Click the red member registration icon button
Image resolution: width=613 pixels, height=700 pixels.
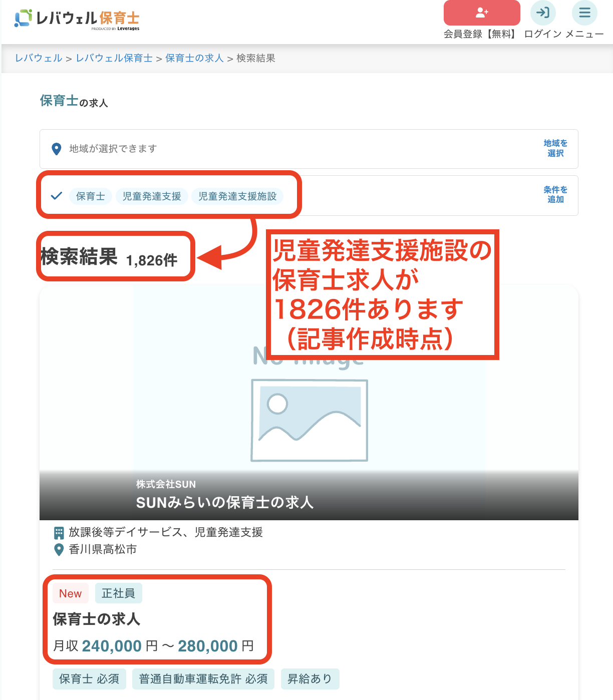pos(482,13)
